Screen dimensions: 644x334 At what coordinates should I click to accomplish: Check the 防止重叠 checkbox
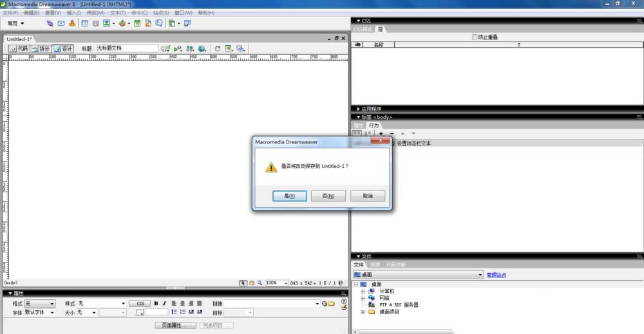[475, 37]
